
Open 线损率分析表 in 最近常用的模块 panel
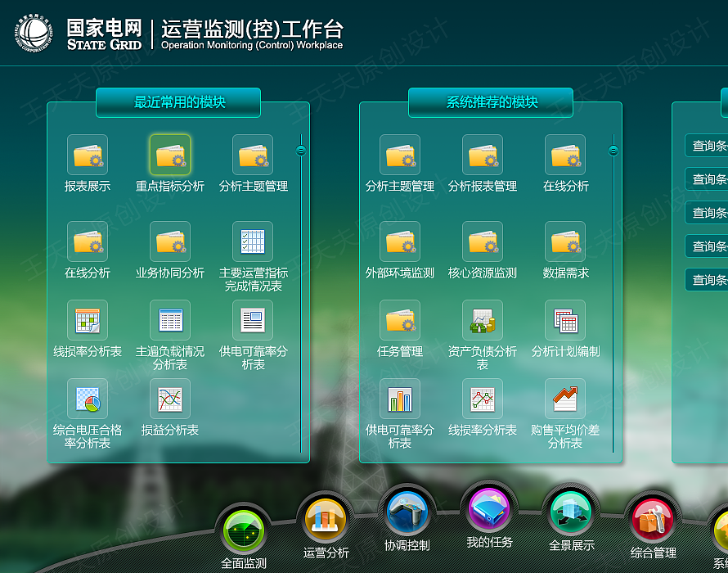[x=88, y=320]
